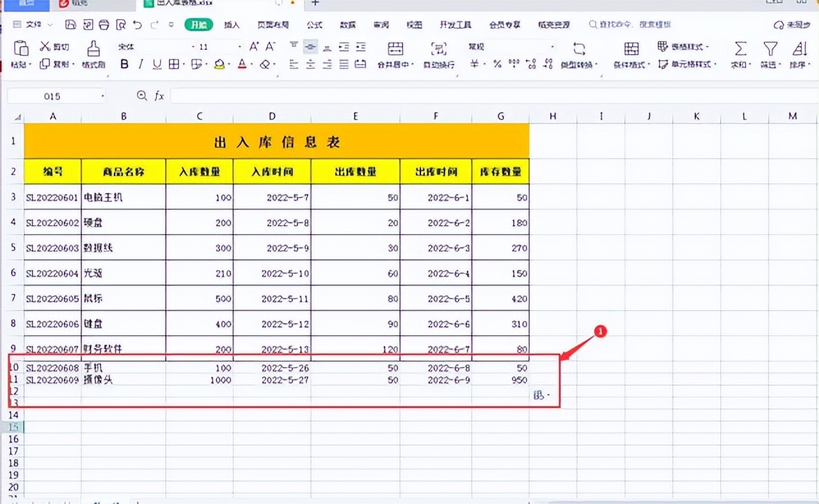Click the currency yen format icon

[x=475, y=64]
